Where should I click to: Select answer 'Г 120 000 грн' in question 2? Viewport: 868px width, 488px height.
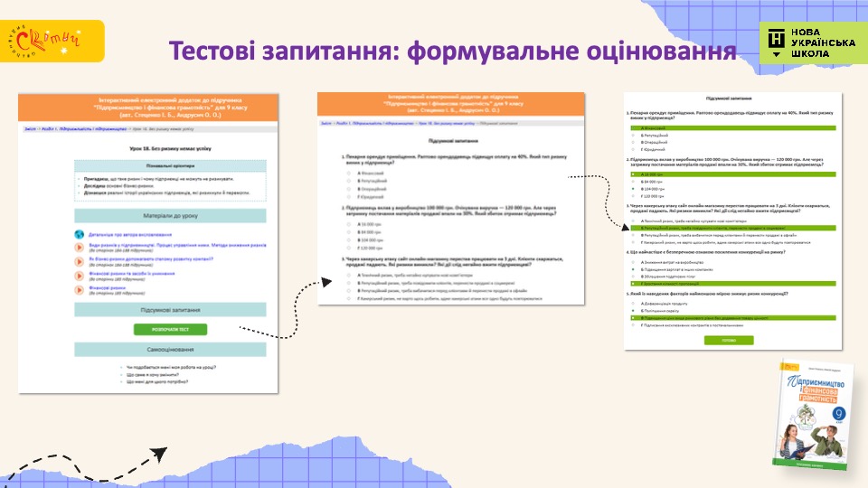click(349, 248)
